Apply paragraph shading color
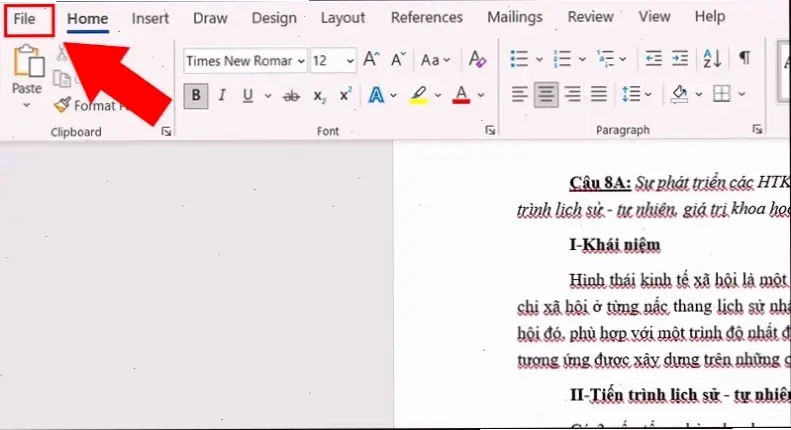This screenshot has width=791, height=430. [x=679, y=94]
